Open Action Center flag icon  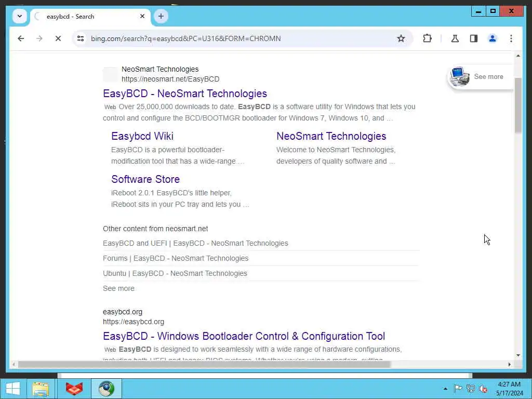[x=458, y=389]
